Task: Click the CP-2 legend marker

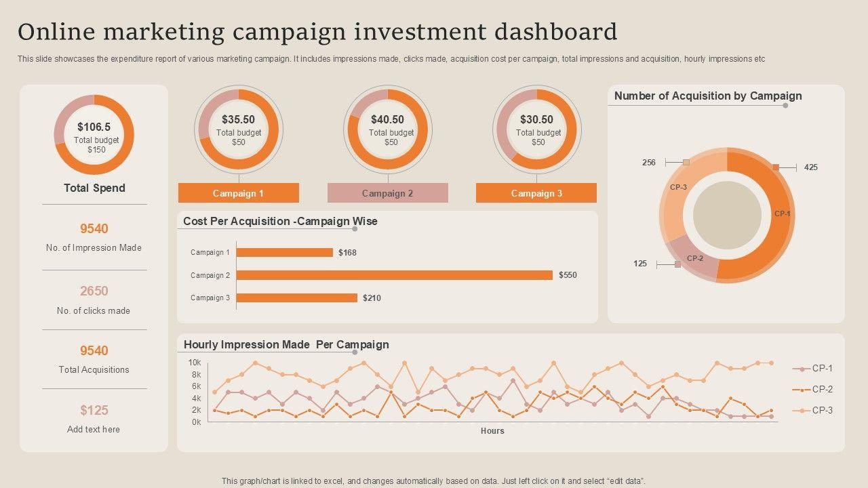Action: 803,390
